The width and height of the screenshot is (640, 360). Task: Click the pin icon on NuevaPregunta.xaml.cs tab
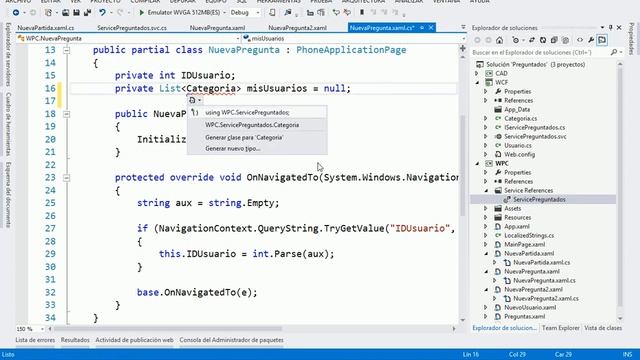click(x=422, y=28)
